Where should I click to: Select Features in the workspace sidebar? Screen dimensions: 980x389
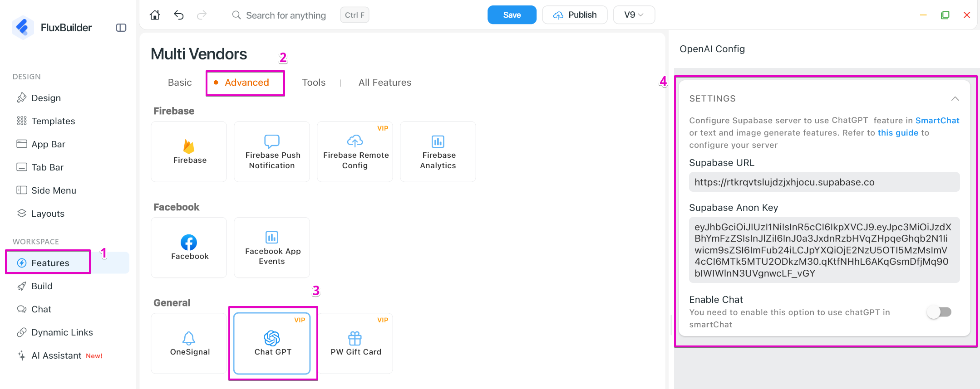tap(68, 263)
